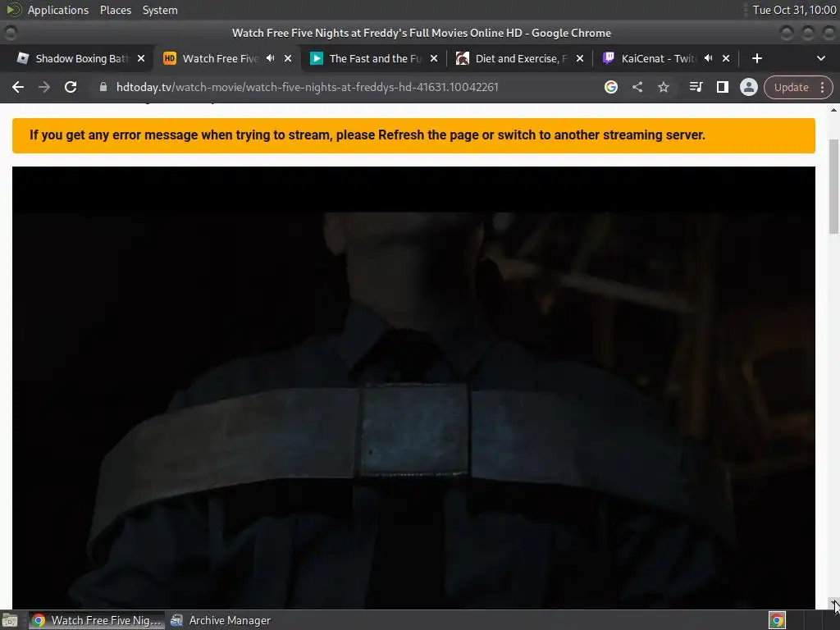Go back to the previous page
Image resolution: width=840 pixels, height=630 pixels.
pyautogui.click(x=18, y=87)
